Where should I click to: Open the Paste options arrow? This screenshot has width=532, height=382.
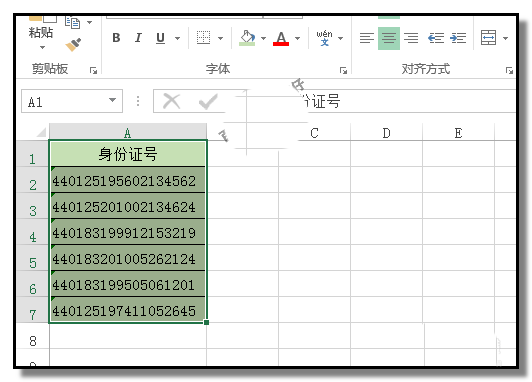(x=42, y=47)
